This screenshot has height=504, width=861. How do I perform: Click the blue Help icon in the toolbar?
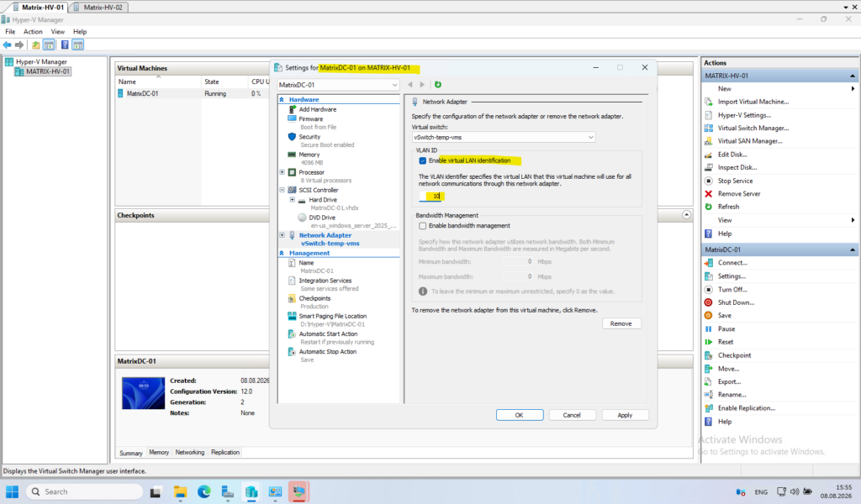(x=65, y=45)
